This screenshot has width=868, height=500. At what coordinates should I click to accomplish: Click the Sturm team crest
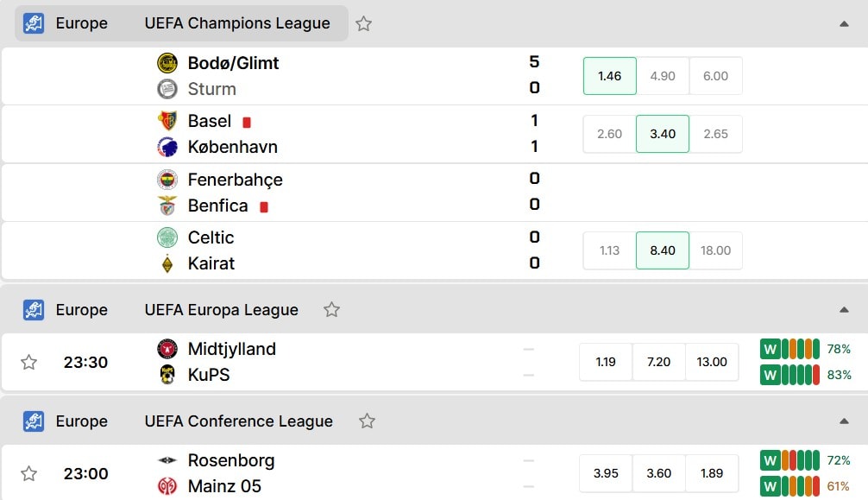[167, 89]
